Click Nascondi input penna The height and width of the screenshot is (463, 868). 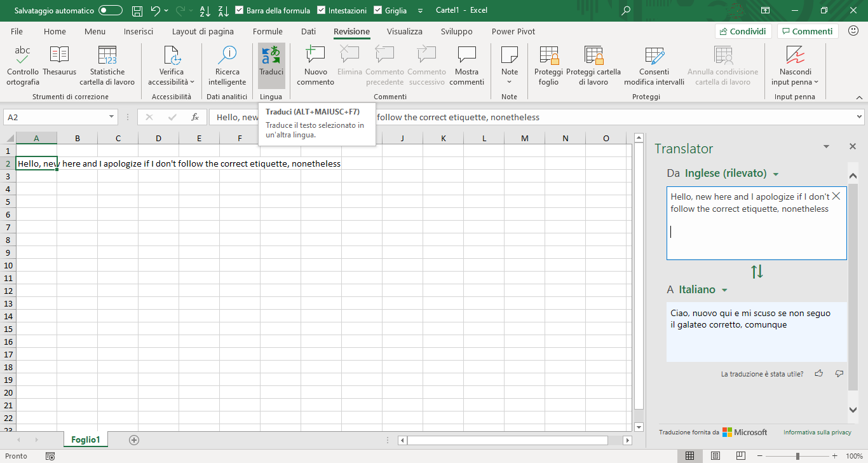click(795, 66)
